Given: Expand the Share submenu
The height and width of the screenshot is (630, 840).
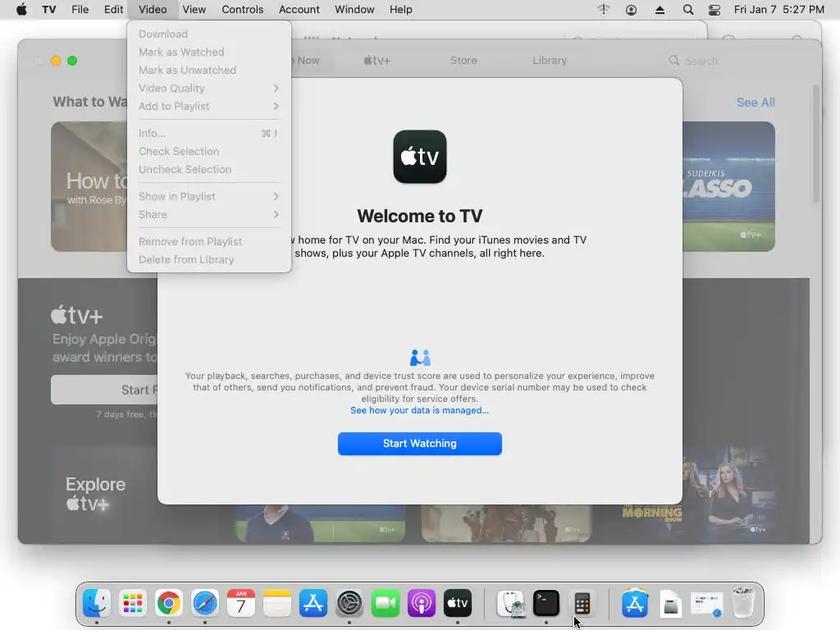Looking at the screenshot, I should [x=209, y=214].
